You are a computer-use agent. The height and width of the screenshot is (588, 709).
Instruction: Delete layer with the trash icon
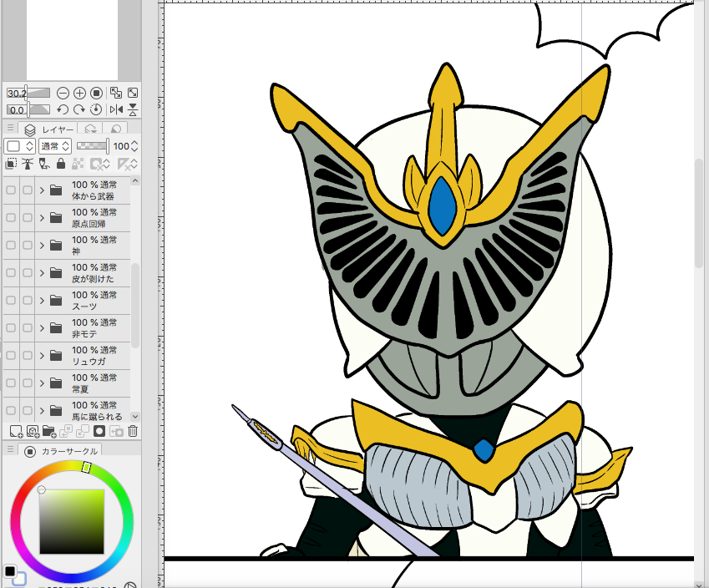(x=133, y=432)
